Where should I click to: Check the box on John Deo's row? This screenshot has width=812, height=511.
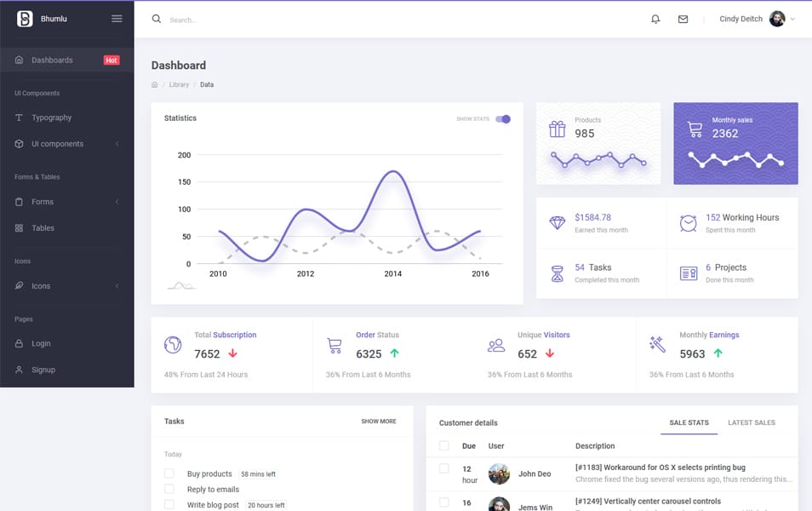tap(443, 468)
